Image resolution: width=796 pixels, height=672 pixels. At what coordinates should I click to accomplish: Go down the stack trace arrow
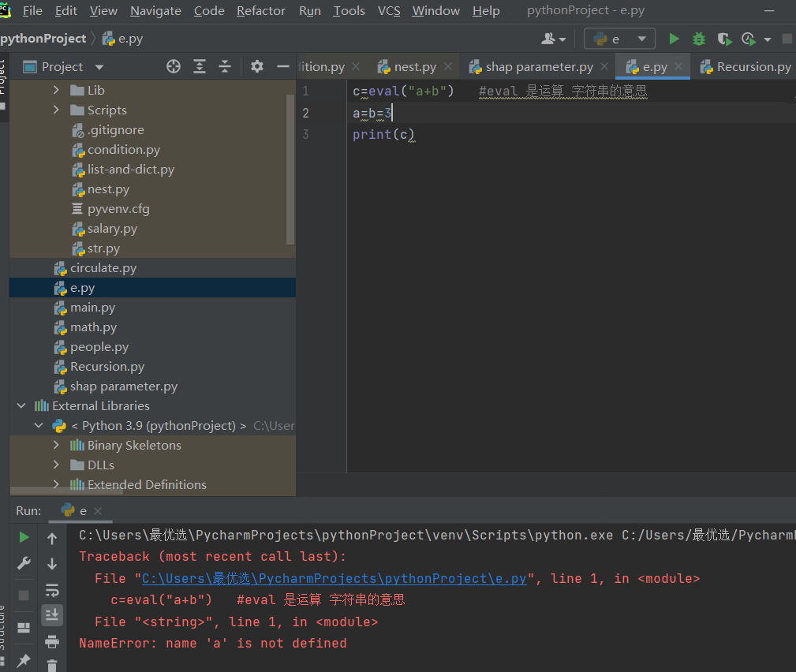point(52,564)
